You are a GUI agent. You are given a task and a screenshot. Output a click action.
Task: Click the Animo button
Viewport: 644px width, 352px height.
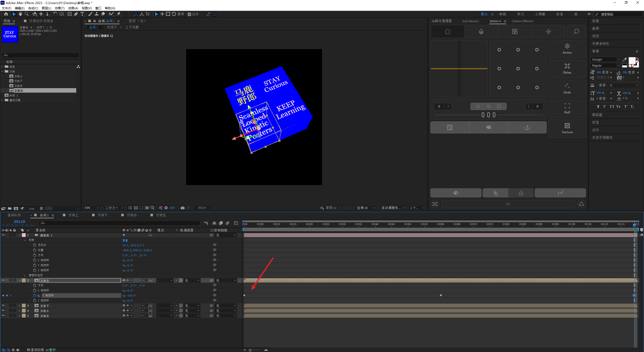point(567,49)
